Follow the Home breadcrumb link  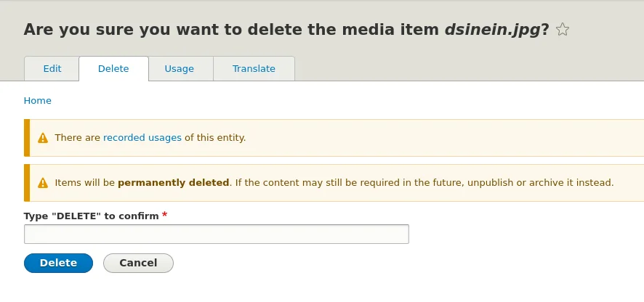37,100
